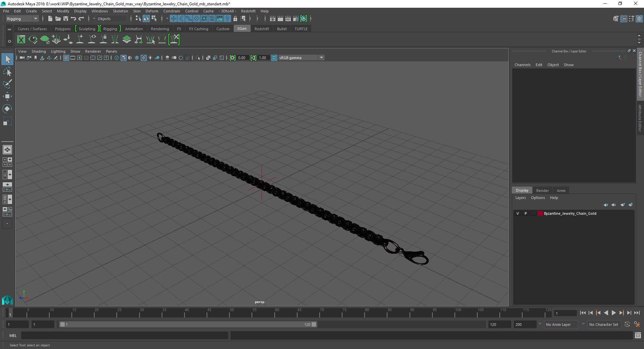Toggle textured display viewport icon

(144, 58)
